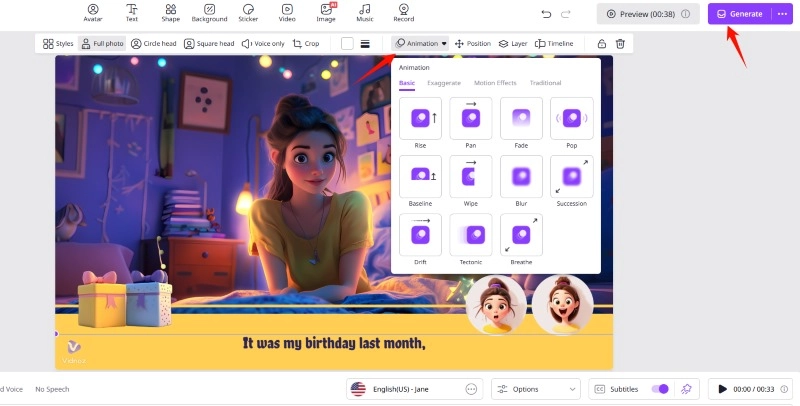Click the Generate button

739,14
